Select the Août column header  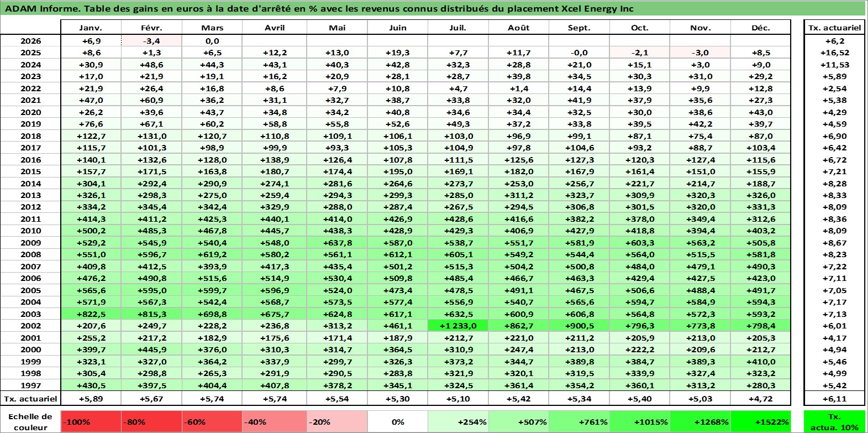coord(519,28)
